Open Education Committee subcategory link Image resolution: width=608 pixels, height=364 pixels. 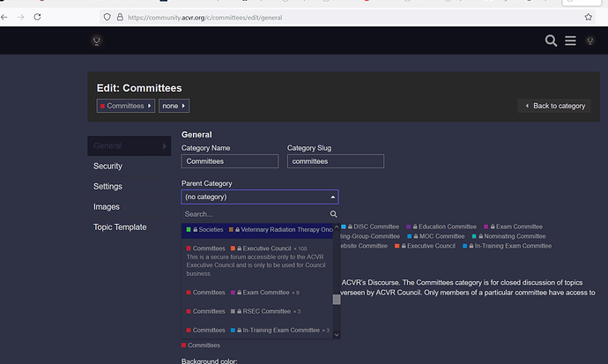[x=441, y=227]
